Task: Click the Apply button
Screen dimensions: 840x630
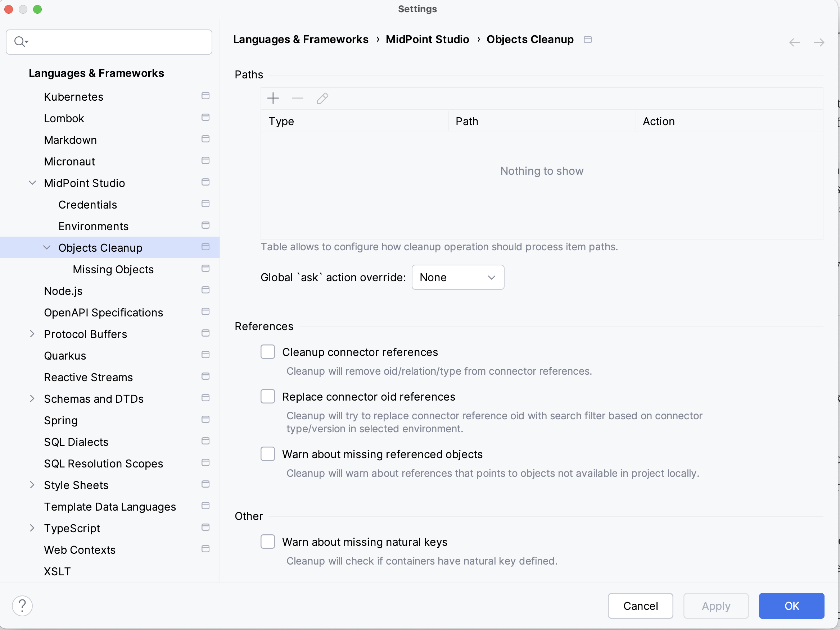Action: click(x=715, y=606)
